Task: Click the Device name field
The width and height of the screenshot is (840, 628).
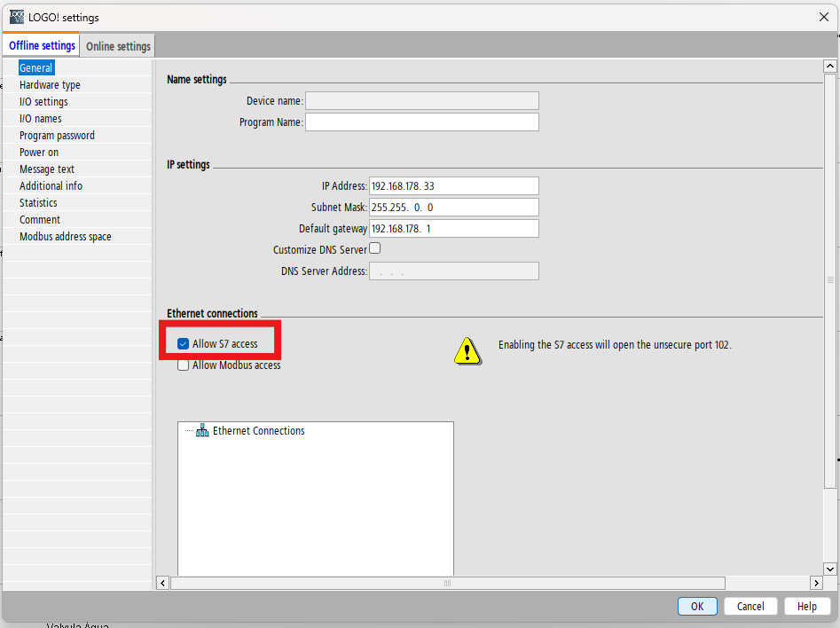Action: [422, 101]
